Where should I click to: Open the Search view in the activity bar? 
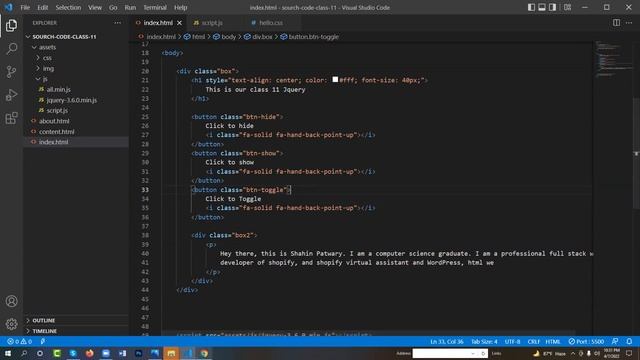tap(11, 49)
